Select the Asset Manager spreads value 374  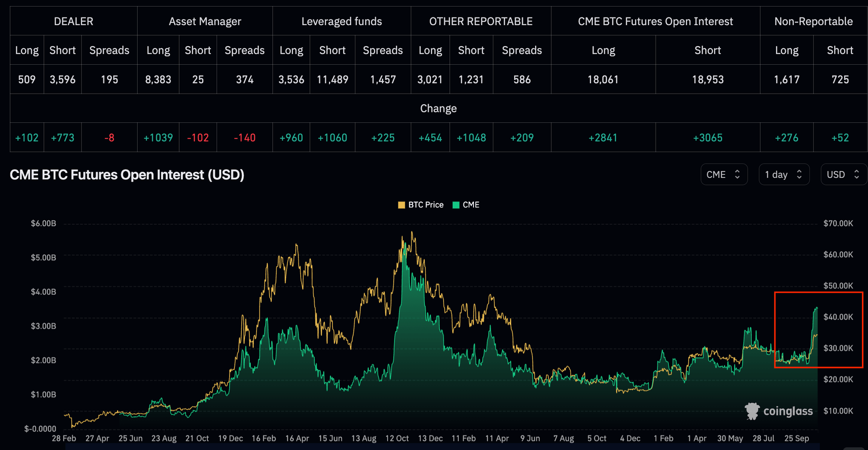coord(245,79)
